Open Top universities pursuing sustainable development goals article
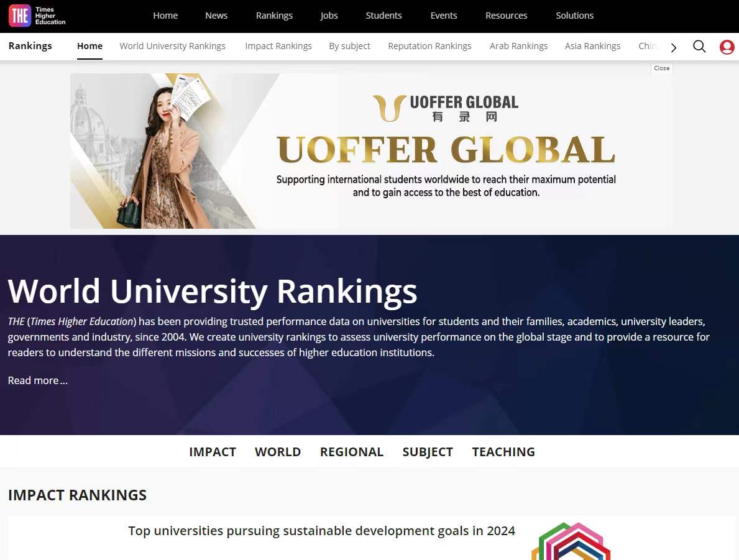 (x=321, y=531)
